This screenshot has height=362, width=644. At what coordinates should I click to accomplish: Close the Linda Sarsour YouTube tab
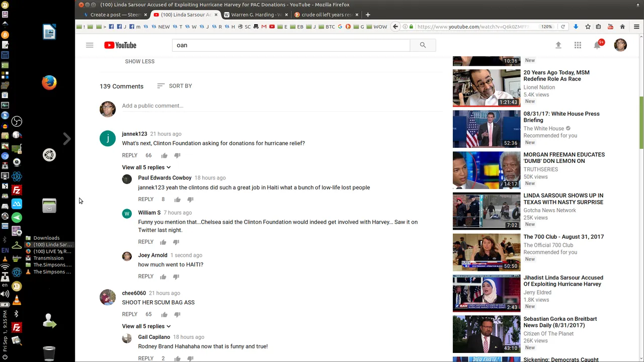[x=216, y=15]
